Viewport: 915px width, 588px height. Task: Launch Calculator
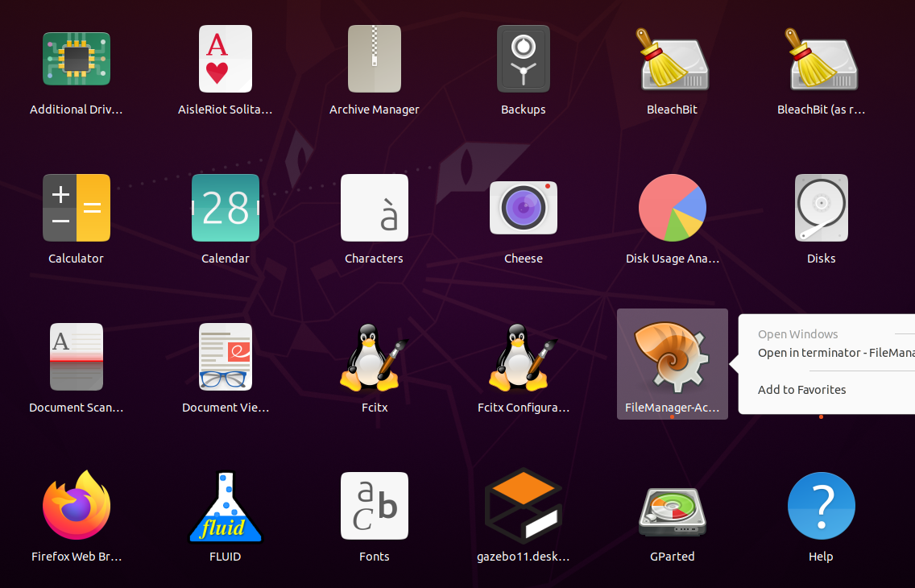(77, 208)
